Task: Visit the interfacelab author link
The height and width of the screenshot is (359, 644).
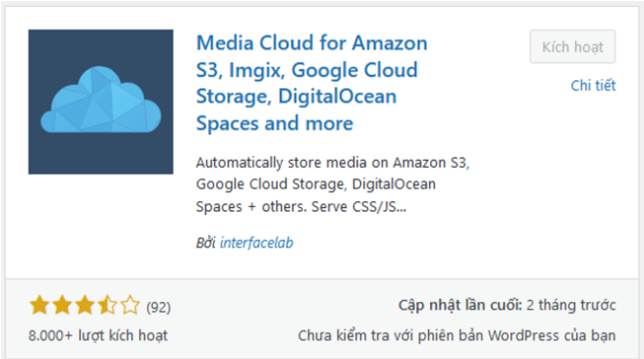Action: click(256, 242)
